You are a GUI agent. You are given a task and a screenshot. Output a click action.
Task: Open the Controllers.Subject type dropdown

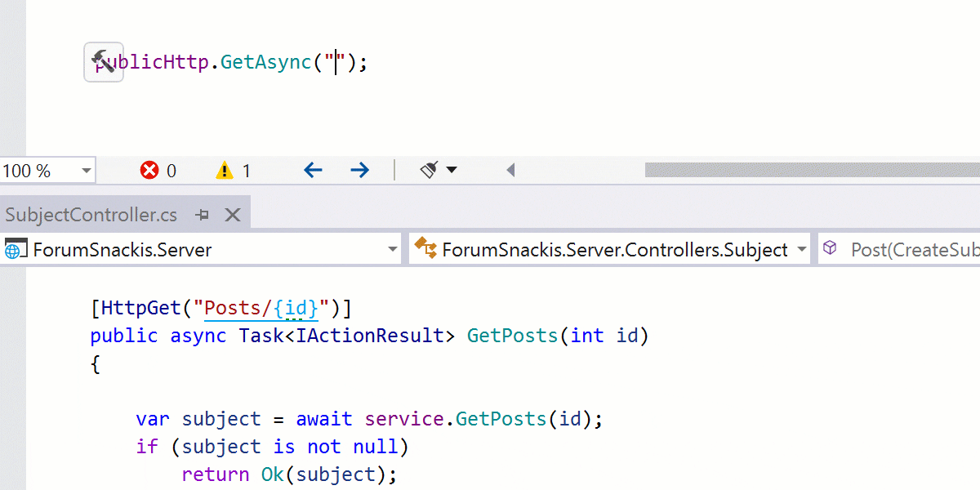tap(801, 248)
